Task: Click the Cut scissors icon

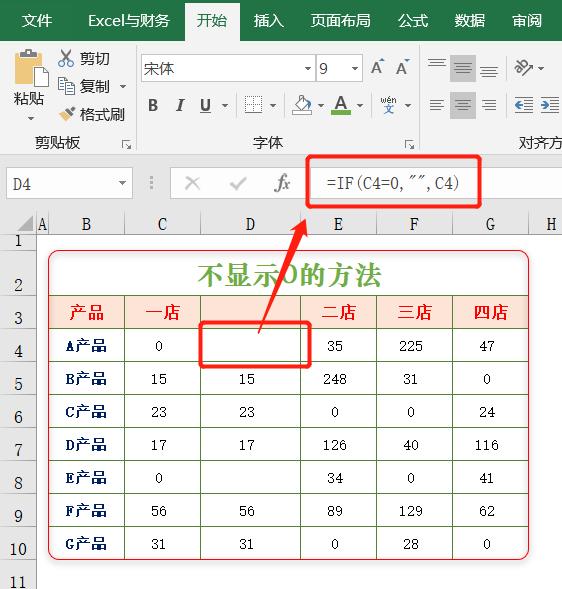Action: point(66,58)
